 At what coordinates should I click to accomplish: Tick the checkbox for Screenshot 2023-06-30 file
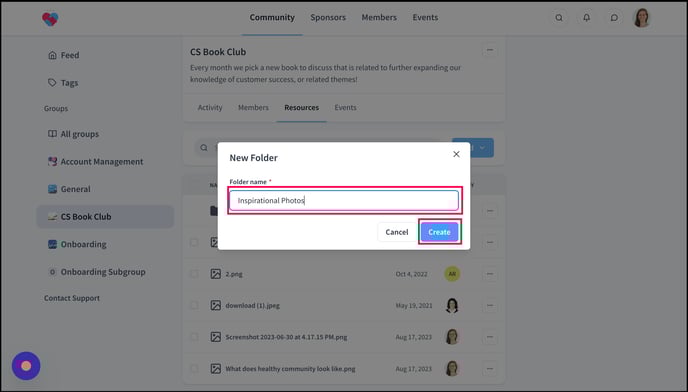(x=194, y=337)
